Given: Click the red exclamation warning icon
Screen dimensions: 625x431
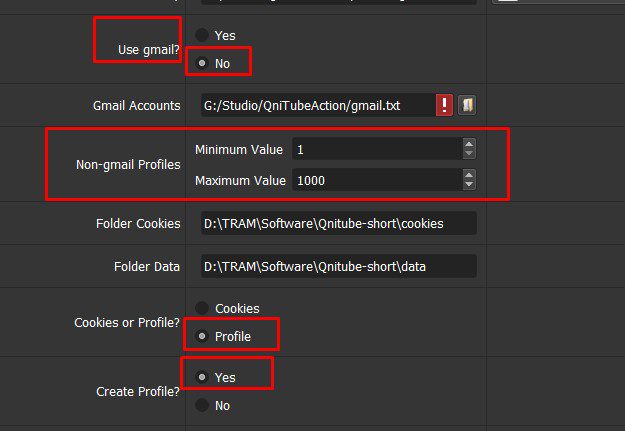Looking at the screenshot, I should [444, 105].
